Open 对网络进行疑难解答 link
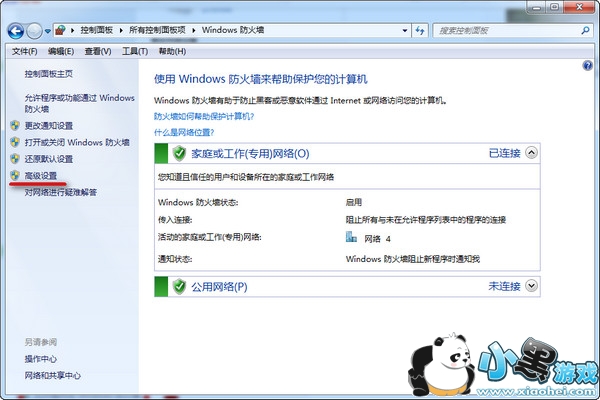This screenshot has width=600, height=400. coord(60,192)
